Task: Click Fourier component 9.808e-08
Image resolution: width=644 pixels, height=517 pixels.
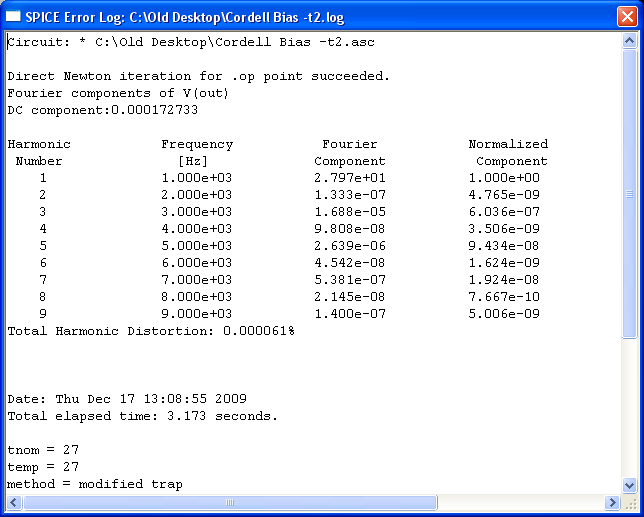Action: click(350, 229)
